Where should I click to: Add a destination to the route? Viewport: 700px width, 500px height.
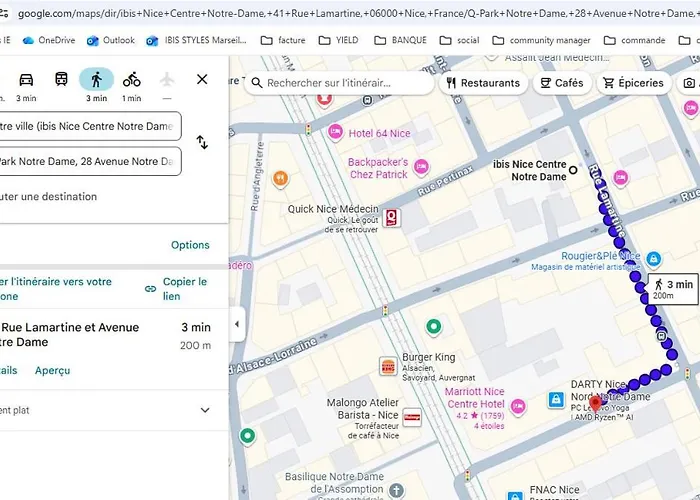48,196
